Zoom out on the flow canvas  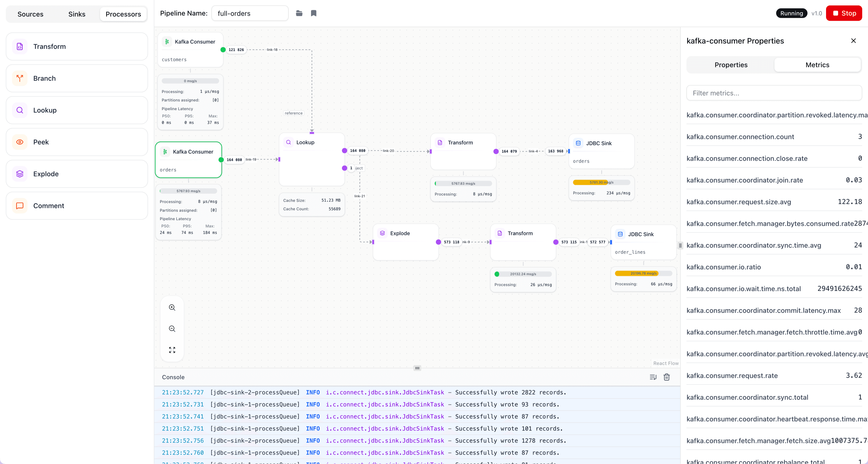172,328
